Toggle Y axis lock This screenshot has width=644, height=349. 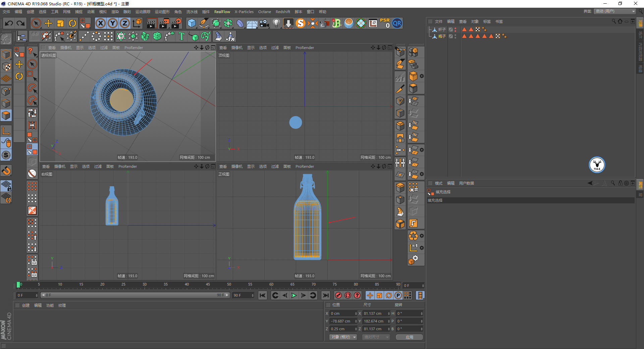point(113,23)
